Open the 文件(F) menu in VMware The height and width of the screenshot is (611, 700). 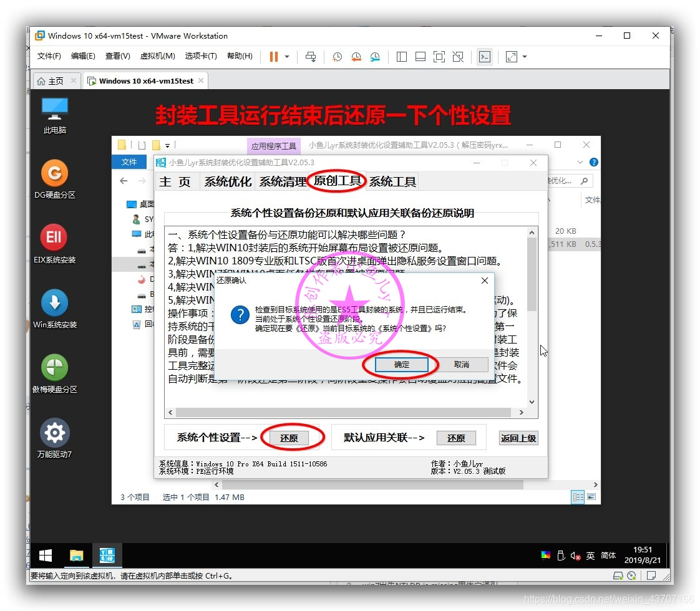(49, 56)
